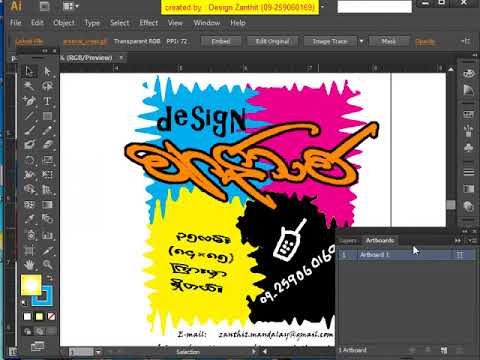Select the Type tool
480x360 pixels.
47,101
